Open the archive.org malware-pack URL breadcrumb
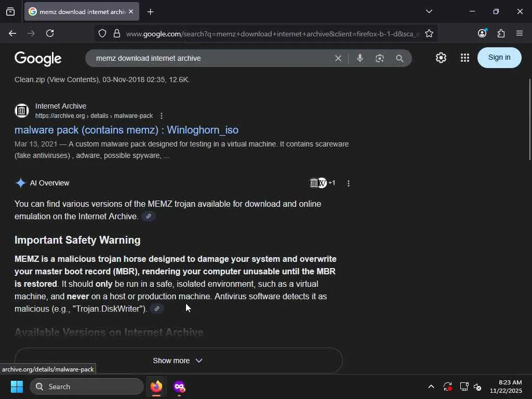This screenshot has height=399, width=532. [x=94, y=116]
